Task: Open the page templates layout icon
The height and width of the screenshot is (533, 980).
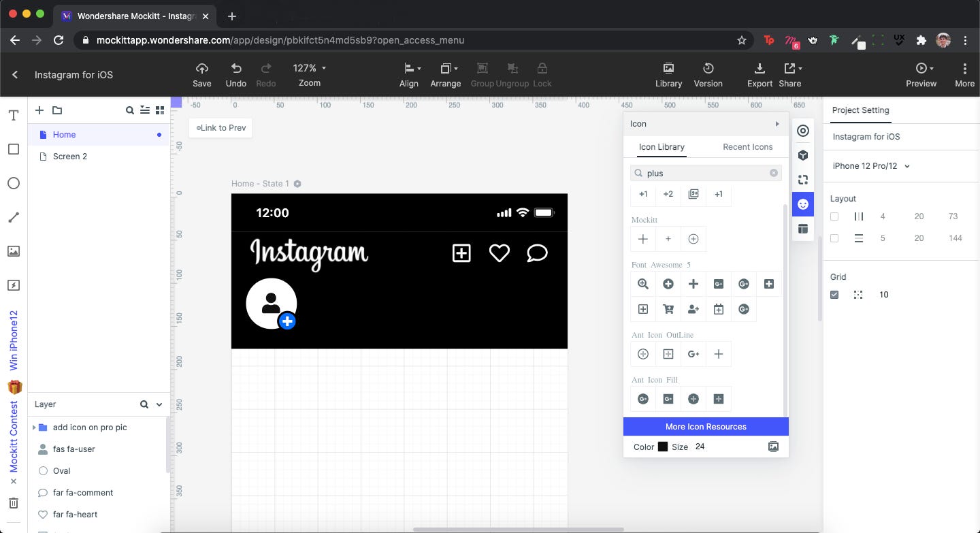Action: 803,229
